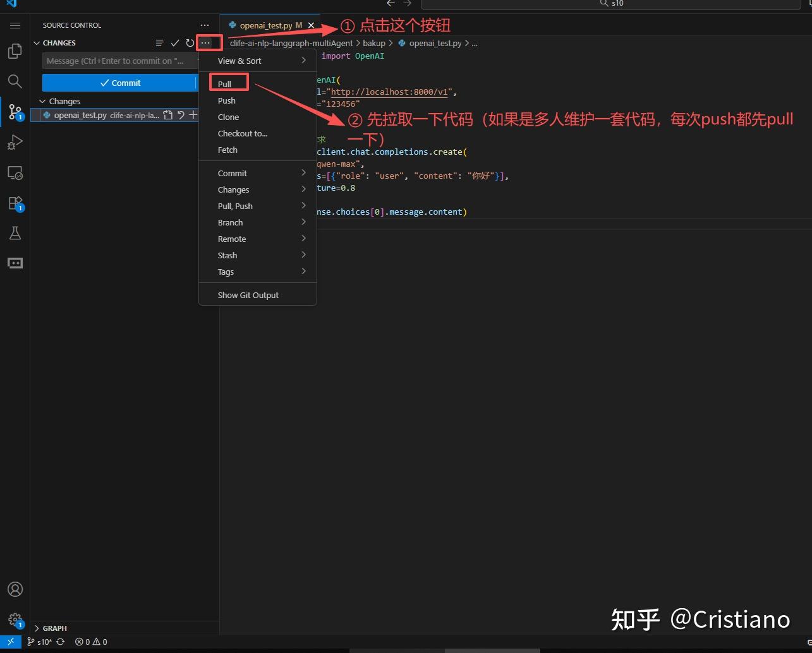Open the Extensions view icon
Image resolution: width=812 pixels, height=653 pixels.
tap(15, 203)
